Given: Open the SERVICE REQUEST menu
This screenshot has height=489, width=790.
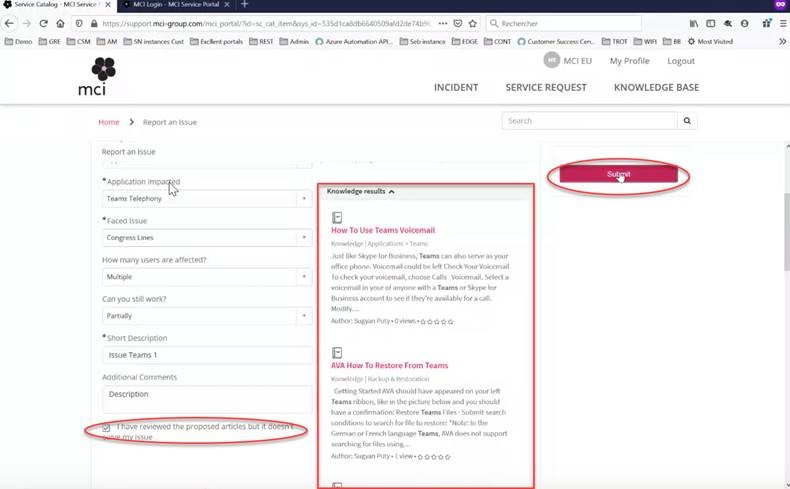Looking at the screenshot, I should tap(546, 87).
